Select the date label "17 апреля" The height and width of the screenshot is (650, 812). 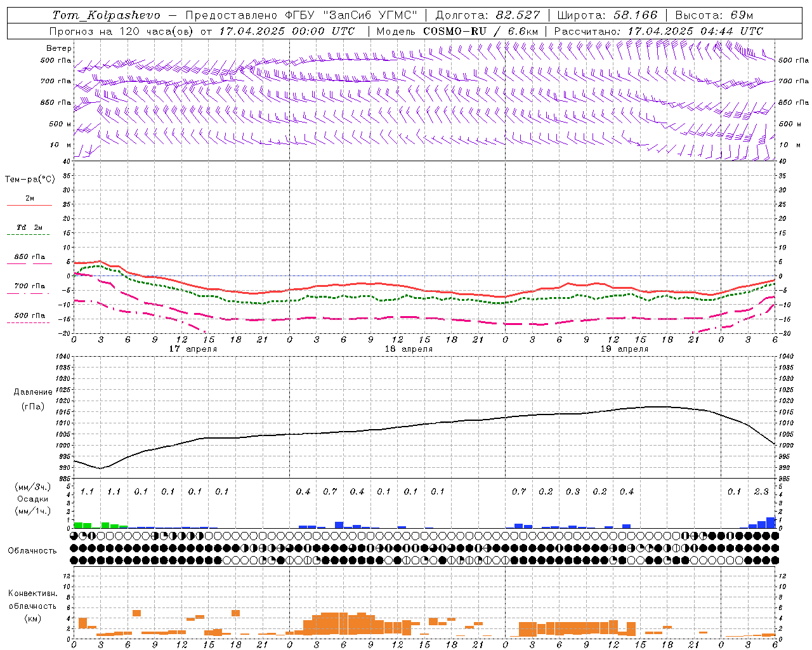(193, 349)
